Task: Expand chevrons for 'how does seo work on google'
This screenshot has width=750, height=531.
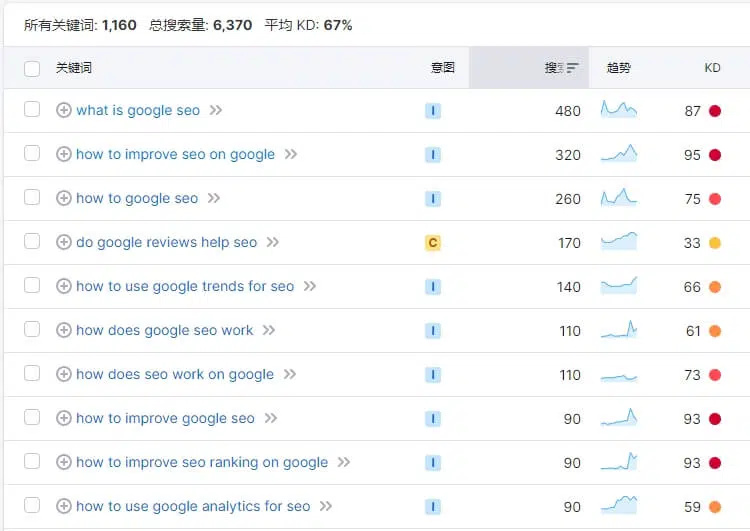Action: click(x=290, y=375)
